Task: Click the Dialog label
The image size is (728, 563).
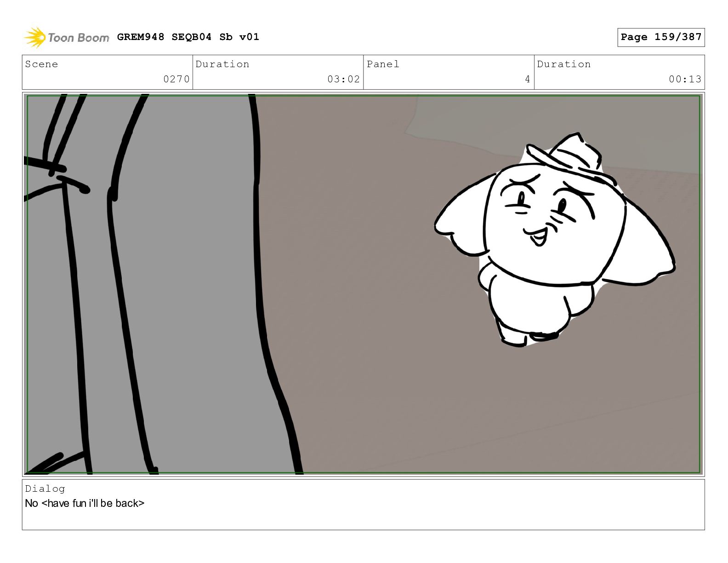Action: click(45, 488)
